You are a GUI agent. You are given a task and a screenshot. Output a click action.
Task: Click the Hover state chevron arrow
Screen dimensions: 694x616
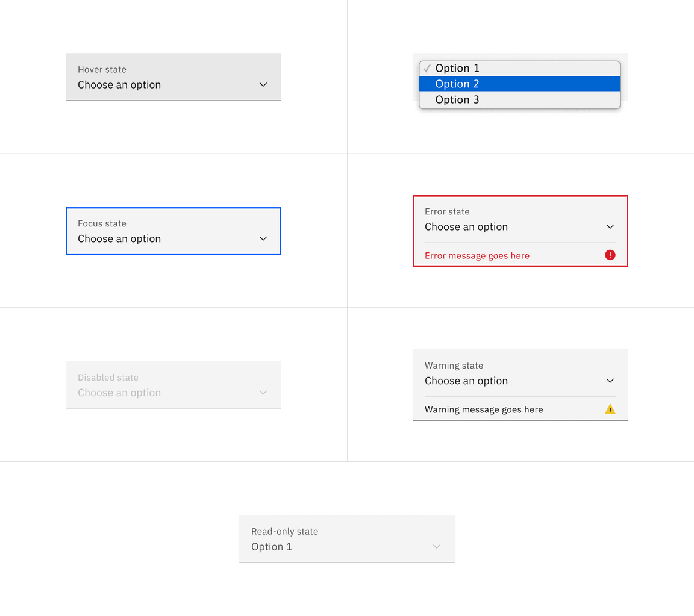coord(263,85)
